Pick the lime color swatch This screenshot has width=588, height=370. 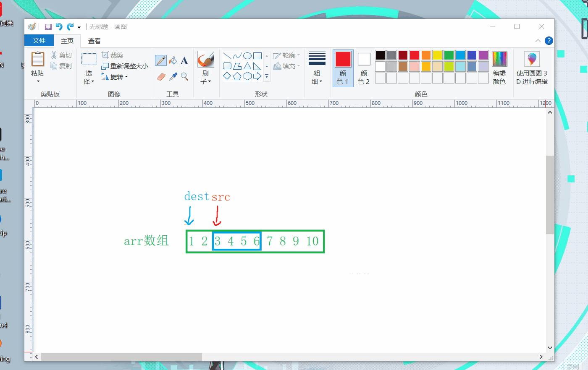[x=449, y=67]
